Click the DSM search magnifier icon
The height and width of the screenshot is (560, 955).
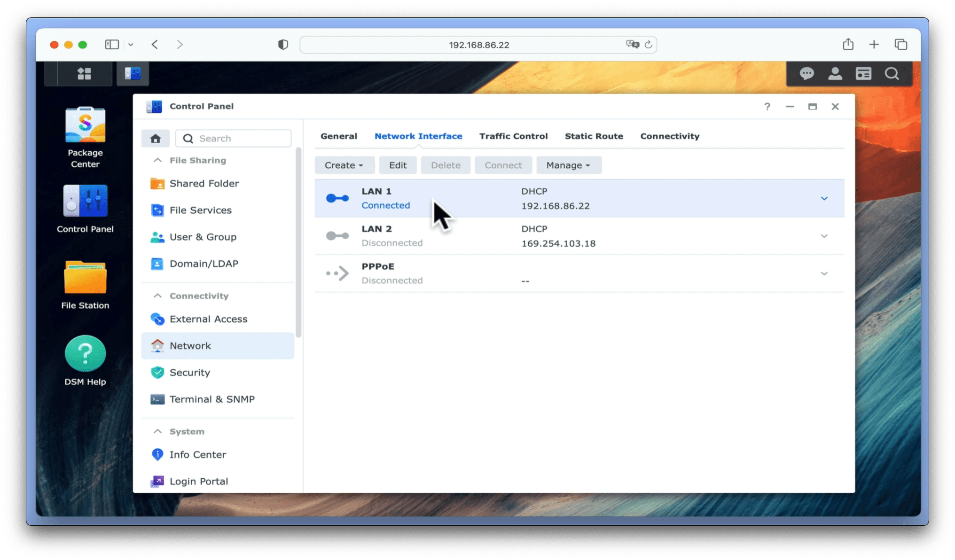(892, 73)
